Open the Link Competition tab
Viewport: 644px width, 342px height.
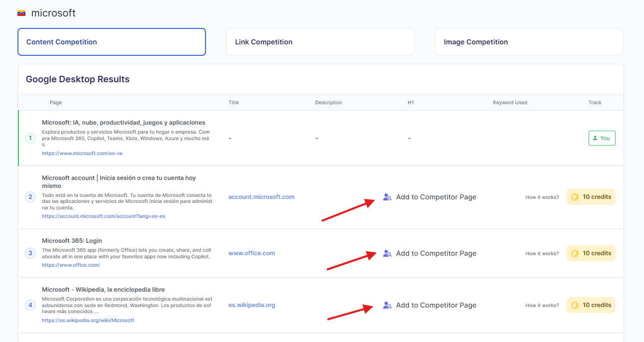click(x=320, y=42)
